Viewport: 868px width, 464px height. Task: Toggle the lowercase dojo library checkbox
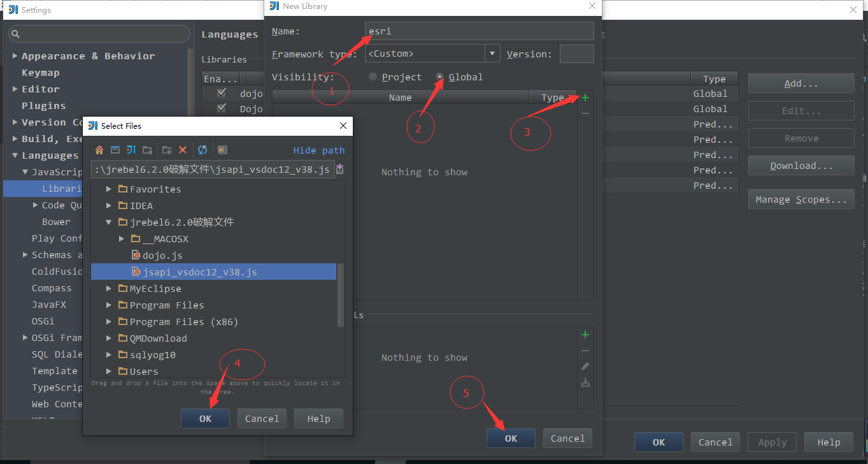(x=222, y=93)
